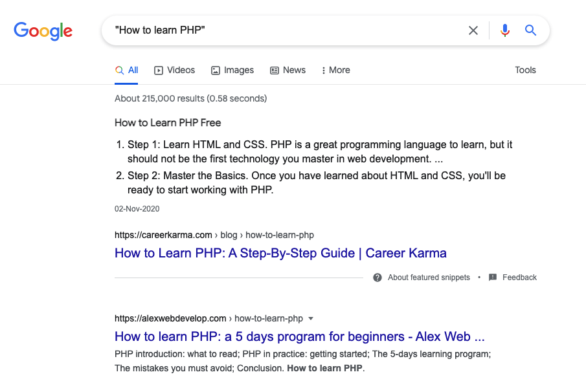Click the 'About 215,000 results' count text
Screen dimensions: 586x392
click(190, 98)
